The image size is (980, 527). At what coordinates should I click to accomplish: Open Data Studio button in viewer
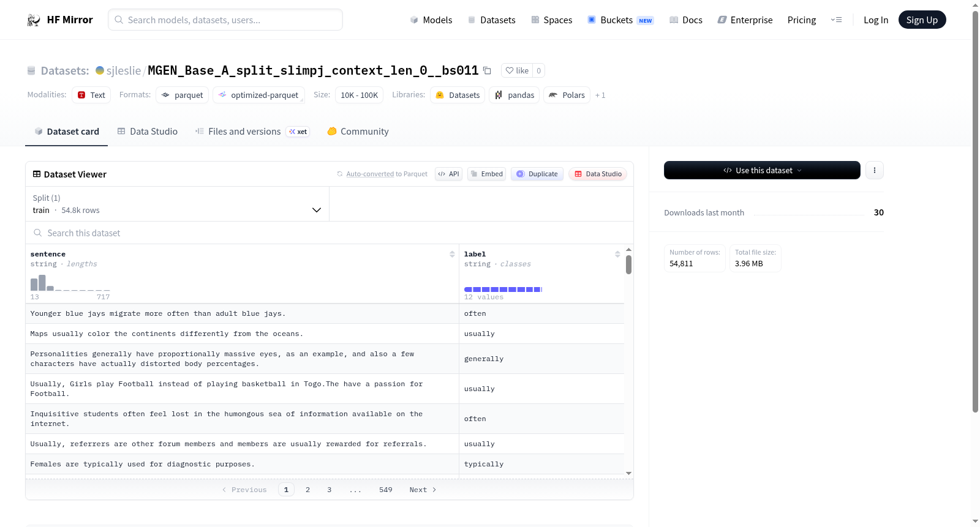[598, 174]
